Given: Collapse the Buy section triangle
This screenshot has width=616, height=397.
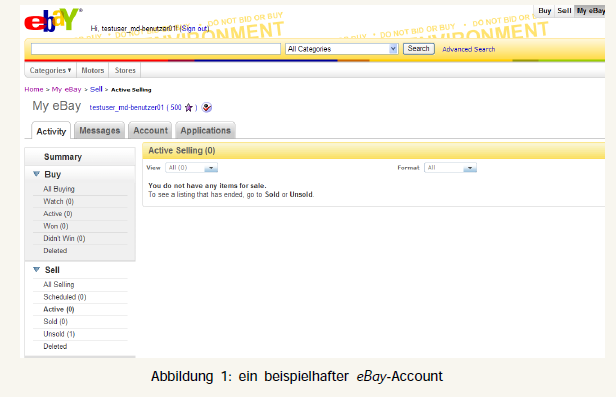Looking at the screenshot, I should [x=37, y=174].
